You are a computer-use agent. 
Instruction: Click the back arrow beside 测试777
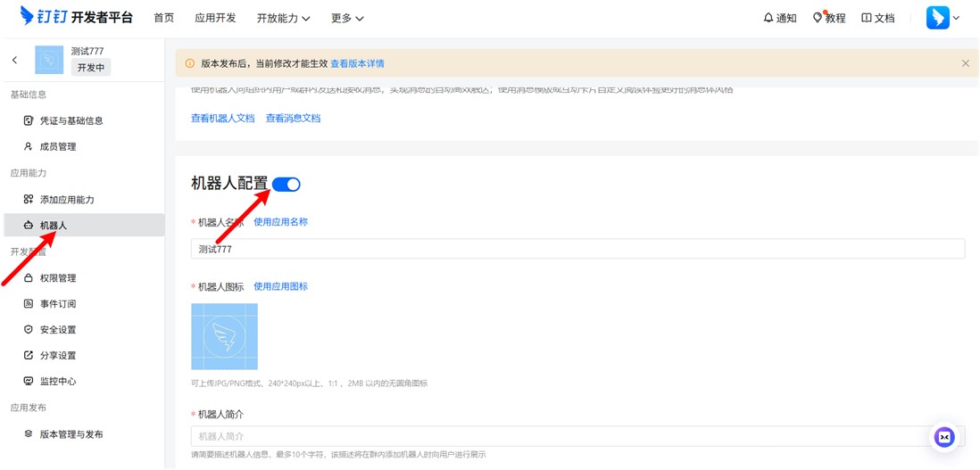point(14,60)
